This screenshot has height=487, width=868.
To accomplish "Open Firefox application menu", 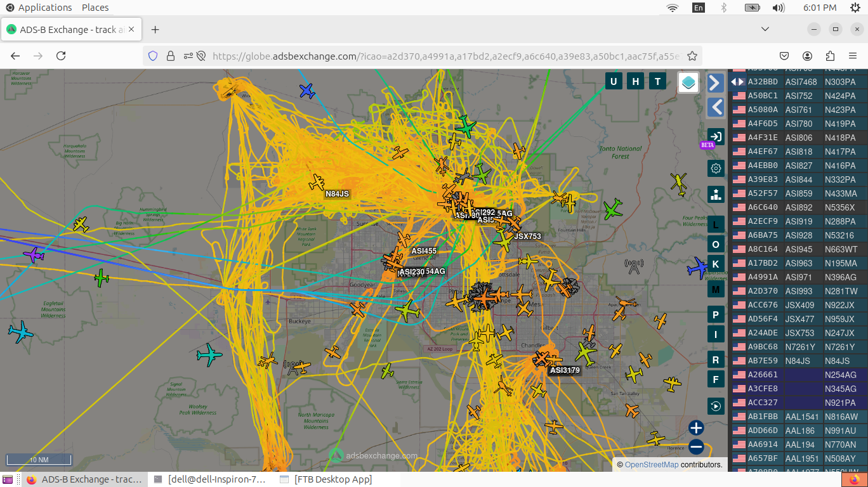I will click(853, 56).
